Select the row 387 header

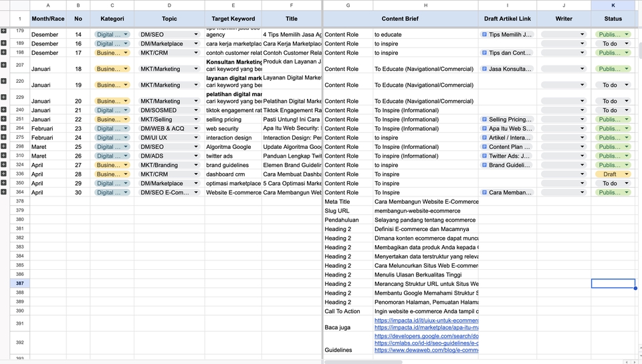(19, 284)
